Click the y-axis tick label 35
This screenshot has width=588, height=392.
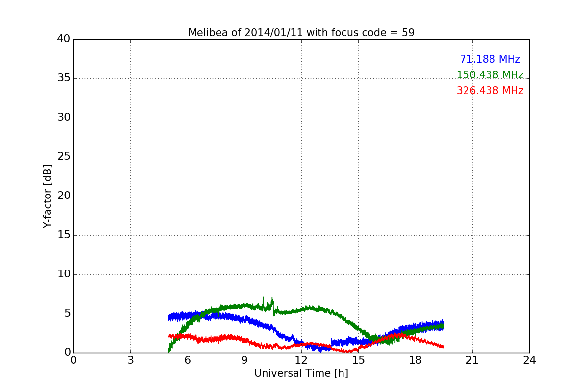[x=64, y=78]
